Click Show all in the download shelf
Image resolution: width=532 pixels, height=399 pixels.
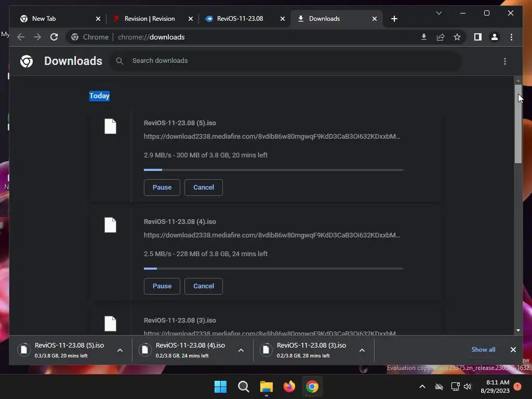483,350
